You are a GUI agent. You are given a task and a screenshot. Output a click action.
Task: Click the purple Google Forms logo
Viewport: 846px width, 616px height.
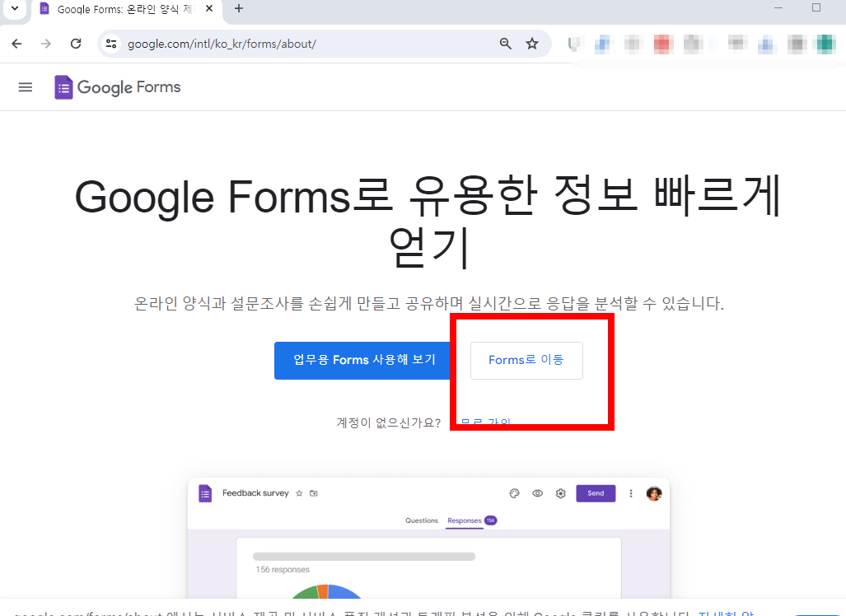point(63,86)
